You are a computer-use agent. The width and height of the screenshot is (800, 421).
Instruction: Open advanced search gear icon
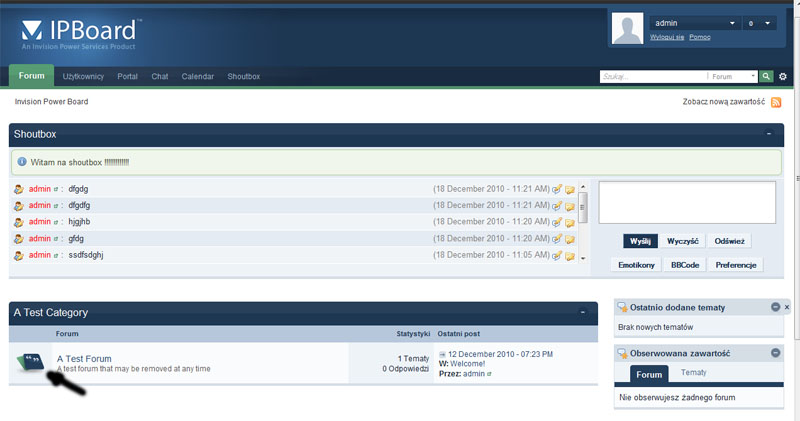(783, 76)
